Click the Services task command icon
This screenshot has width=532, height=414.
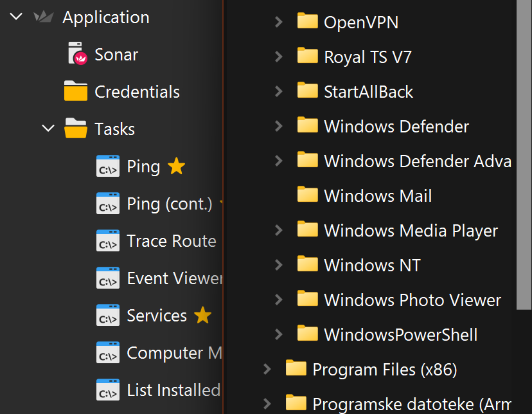pos(108,316)
